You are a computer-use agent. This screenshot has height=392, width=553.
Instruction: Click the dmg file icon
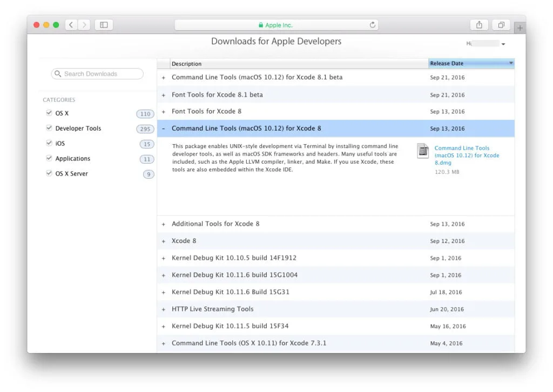[422, 151]
